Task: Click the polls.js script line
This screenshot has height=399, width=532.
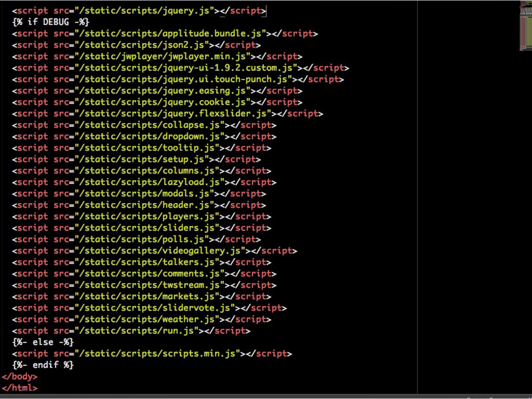Action: click(137, 240)
